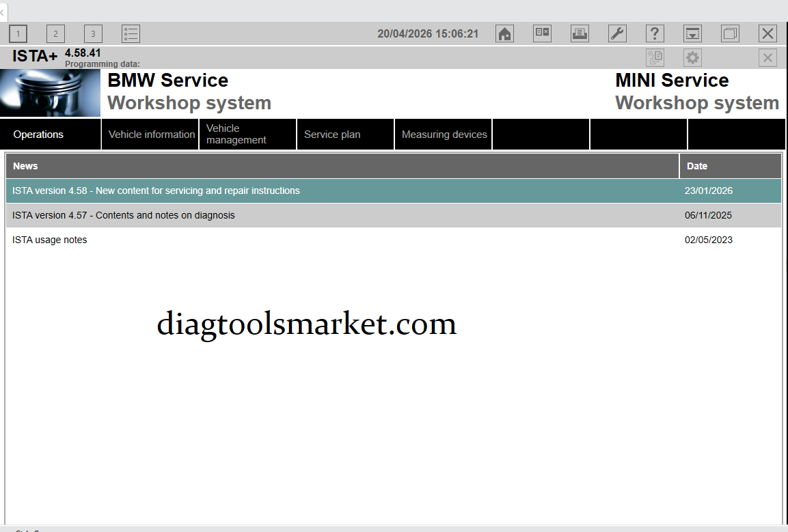Screen dimensions: 788x532
Task: Select session button 2
Action: click(55, 33)
